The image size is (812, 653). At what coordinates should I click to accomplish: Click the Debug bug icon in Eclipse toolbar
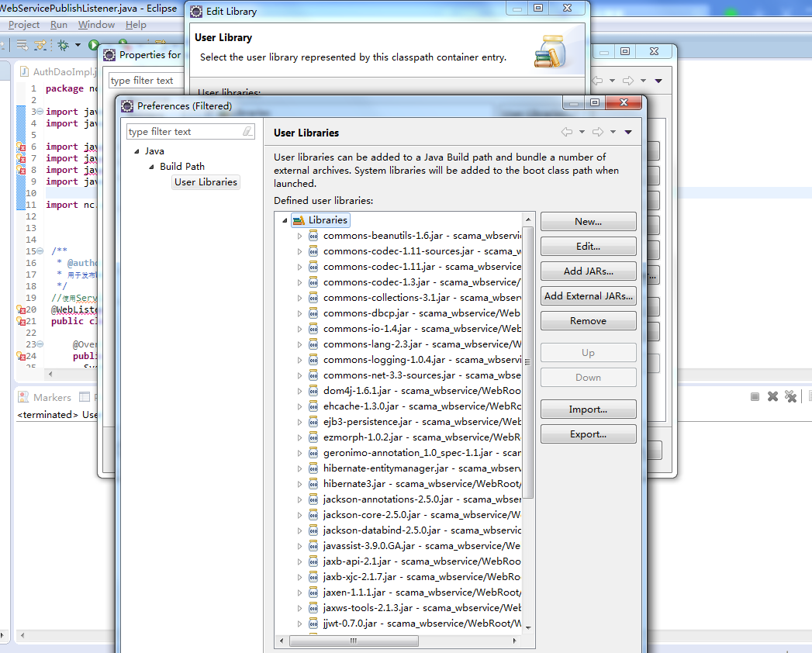pos(63,46)
